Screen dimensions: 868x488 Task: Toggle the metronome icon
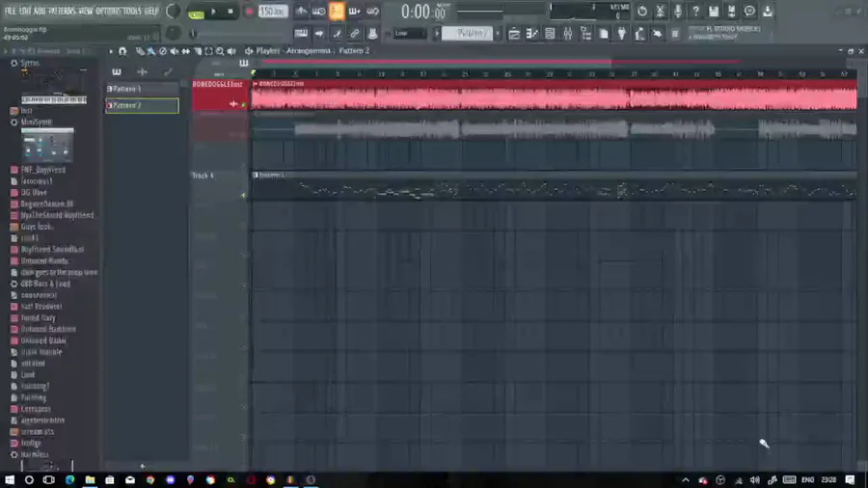[301, 11]
